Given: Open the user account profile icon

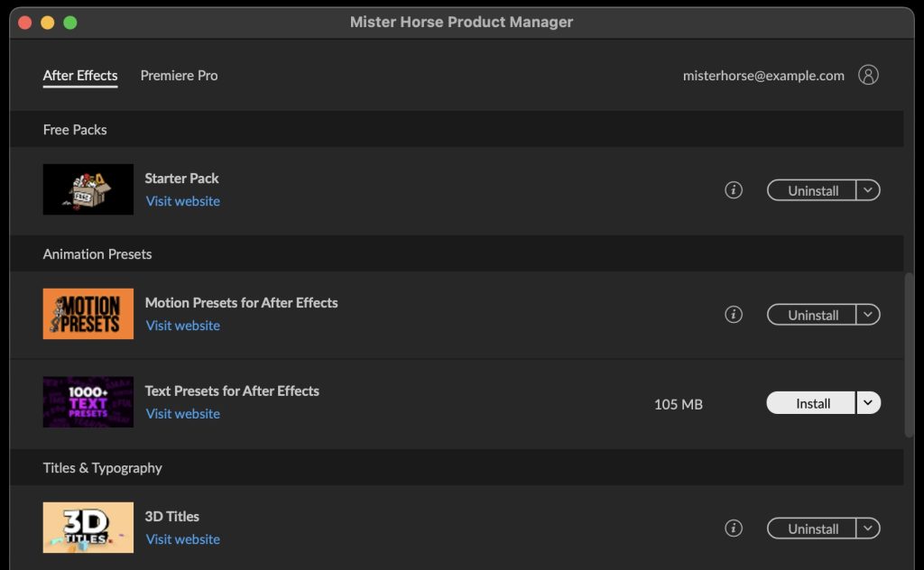Looking at the screenshot, I should click(x=868, y=75).
